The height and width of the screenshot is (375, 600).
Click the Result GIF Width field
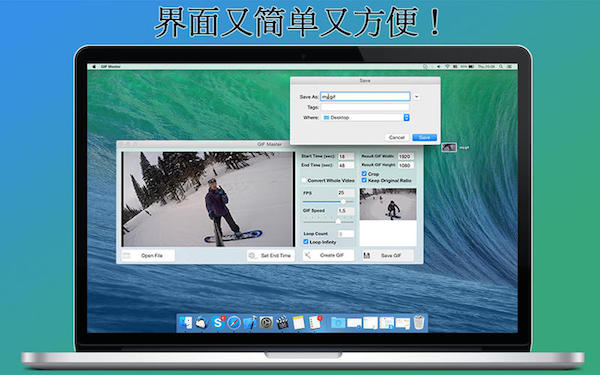pyautogui.click(x=406, y=157)
